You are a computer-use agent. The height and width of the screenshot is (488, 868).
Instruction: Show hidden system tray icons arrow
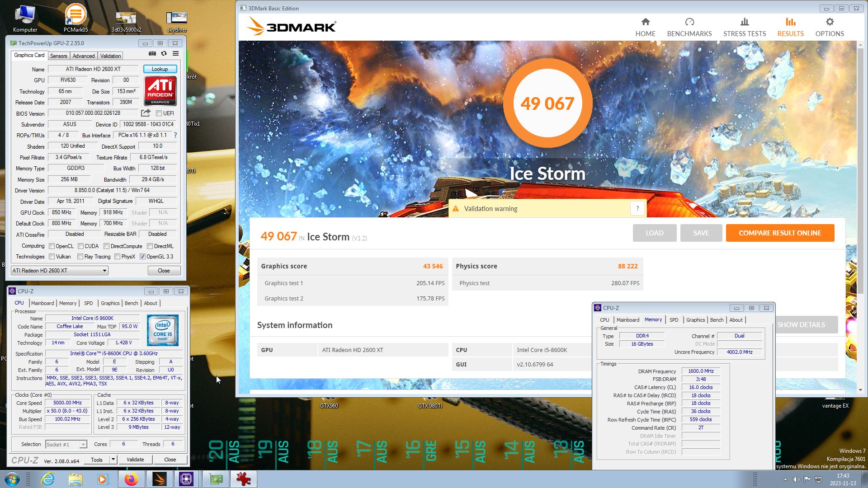coord(785,479)
